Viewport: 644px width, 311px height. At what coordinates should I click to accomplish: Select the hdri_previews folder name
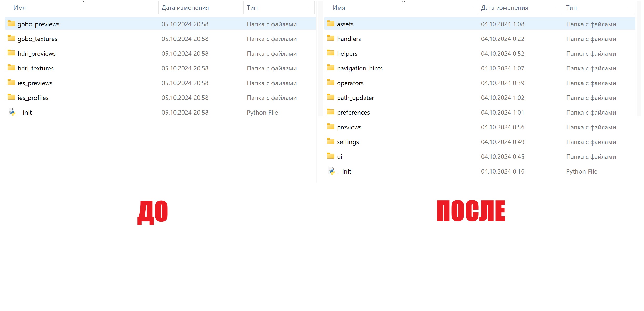pos(37,54)
